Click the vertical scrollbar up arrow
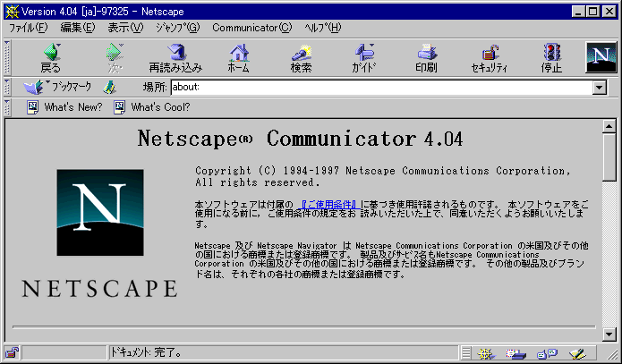This screenshot has width=622, height=364. point(609,127)
